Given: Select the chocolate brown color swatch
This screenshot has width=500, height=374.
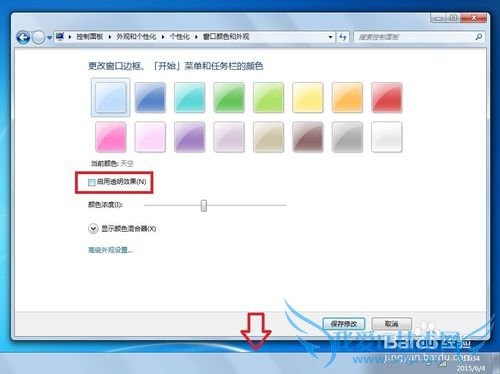Looking at the screenshot, I should click(308, 137).
